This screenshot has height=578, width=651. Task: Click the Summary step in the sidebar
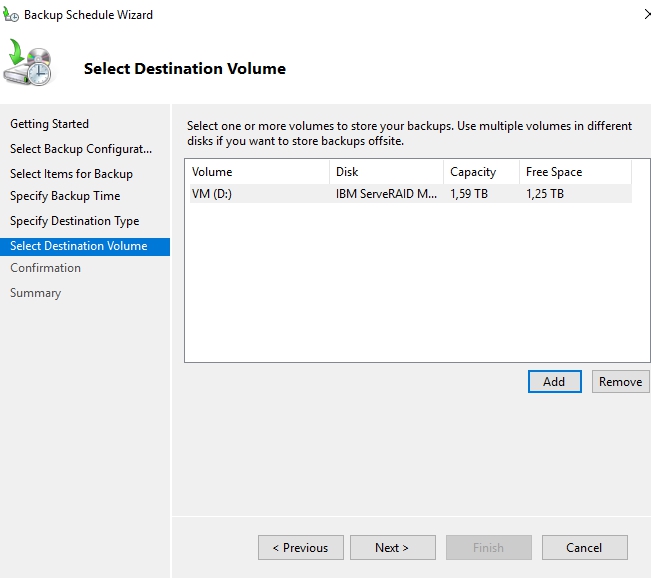point(35,293)
